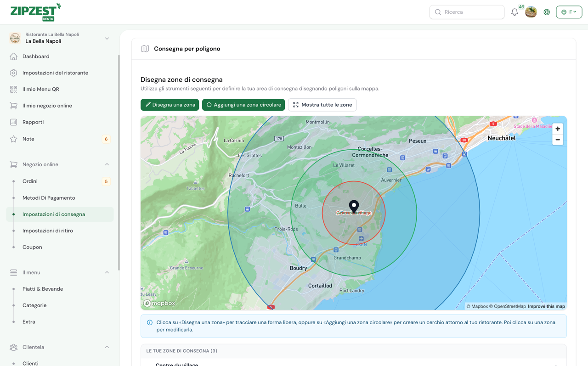
Task: Click the Ordini badge showing 5
Action: pos(106,181)
